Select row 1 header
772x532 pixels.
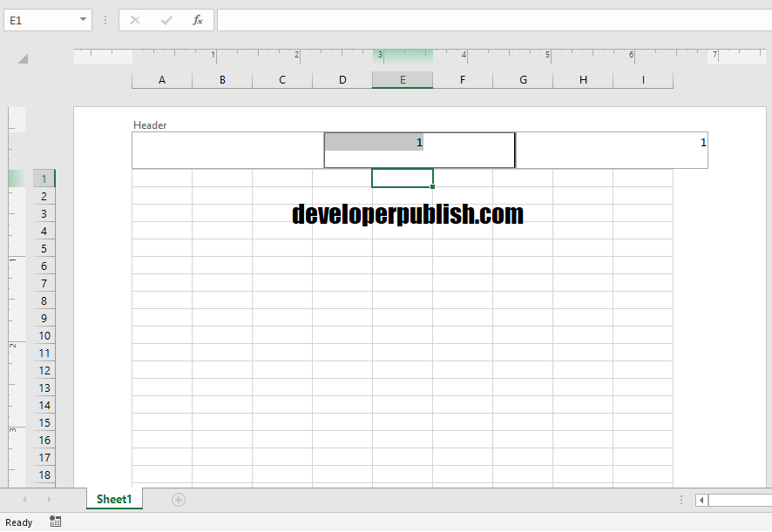[44, 178]
